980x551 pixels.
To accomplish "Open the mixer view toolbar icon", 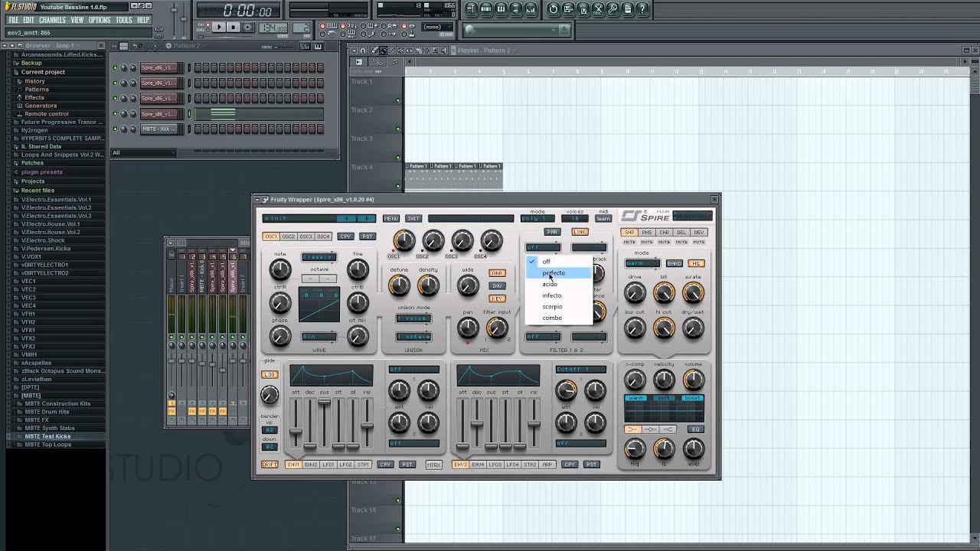I will [x=531, y=9].
